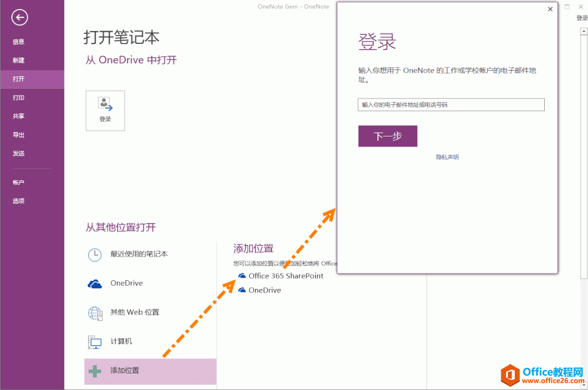Click the scrollbar up arrow on right edge
The height and width of the screenshot is (390, 588).
pyautogui.click(x=584, y=30)
